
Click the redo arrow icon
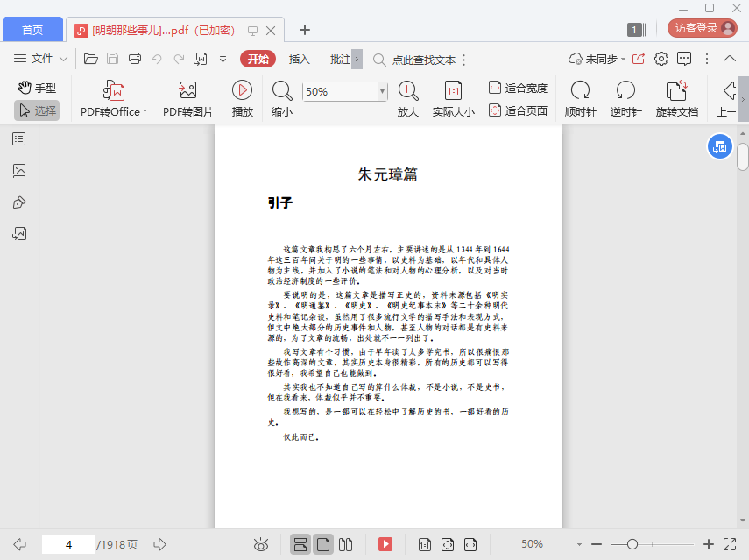[179, 59]
